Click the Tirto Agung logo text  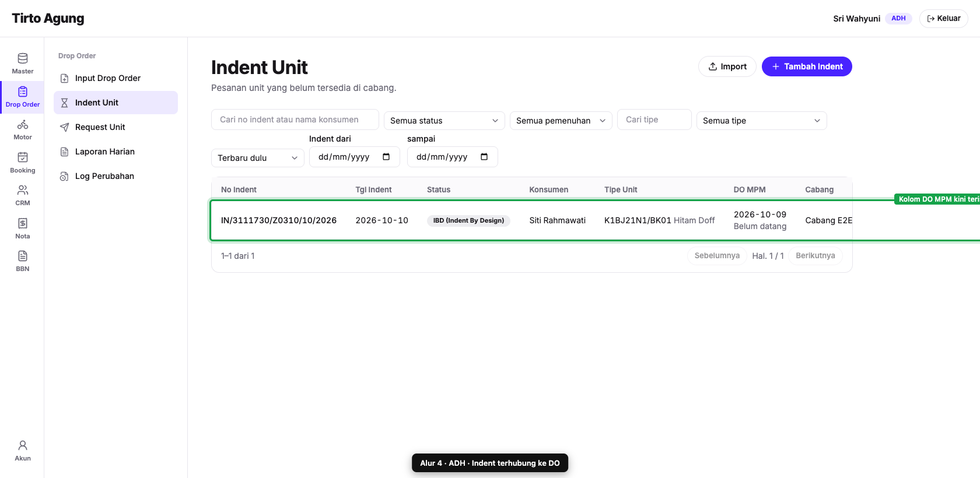(48, 18)
